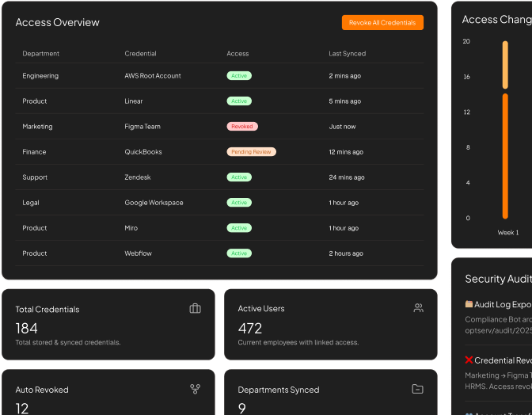The image size is (532, 415).
Task: Click the Revoked badge for Figma Team
Action: [x=242, y=127]
